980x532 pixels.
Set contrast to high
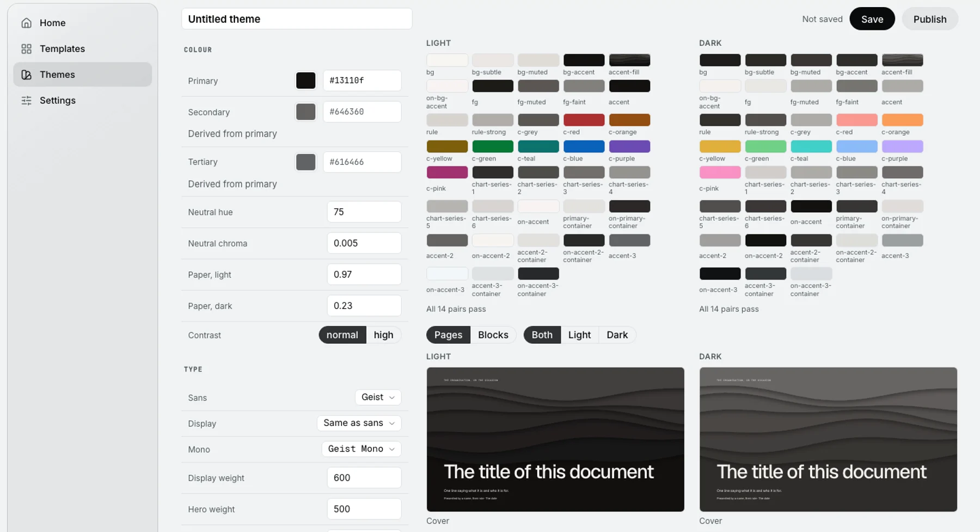383,335
